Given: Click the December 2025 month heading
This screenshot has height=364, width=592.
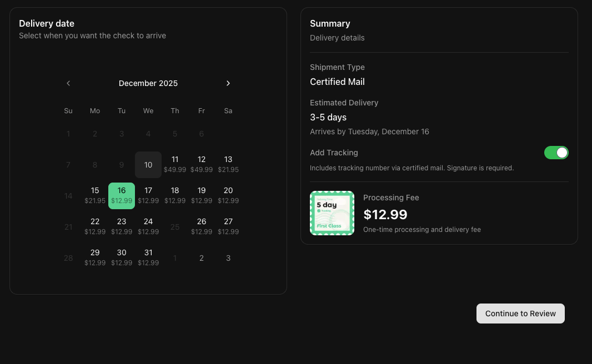Looking at the screenshot, I should pyautogui.click(x=148, y=83).
